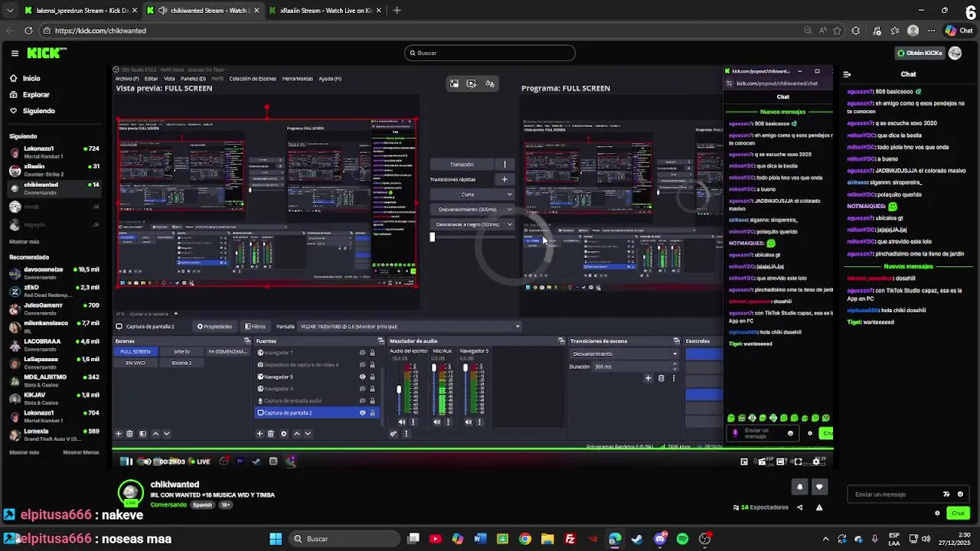This screenshot has width=980, height=551.
Task: Open Propiedades for selected OBS source
Action: click(x=214, y=327)
